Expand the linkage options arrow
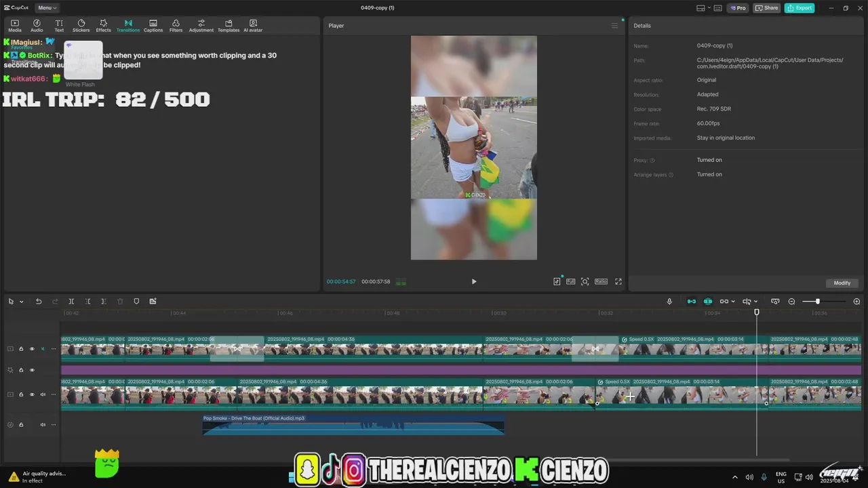This screenshot has width=868, height=488. pos(733,302)
